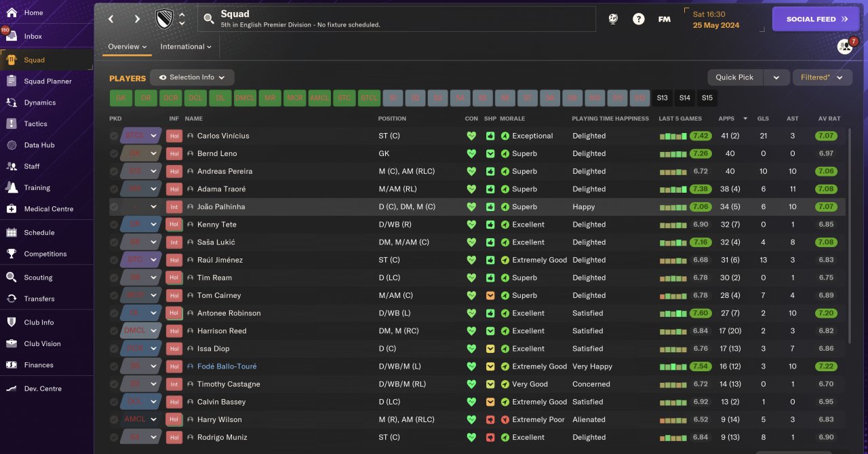Click the help question mark icon
This screenshot has width=868, height=454.
(x=639, y=19)
